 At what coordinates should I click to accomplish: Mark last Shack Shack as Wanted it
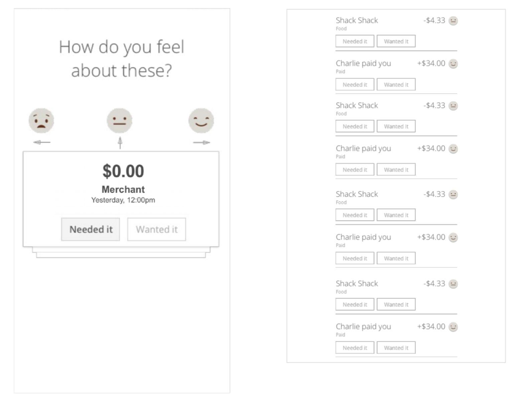click(x=396, y=304)
